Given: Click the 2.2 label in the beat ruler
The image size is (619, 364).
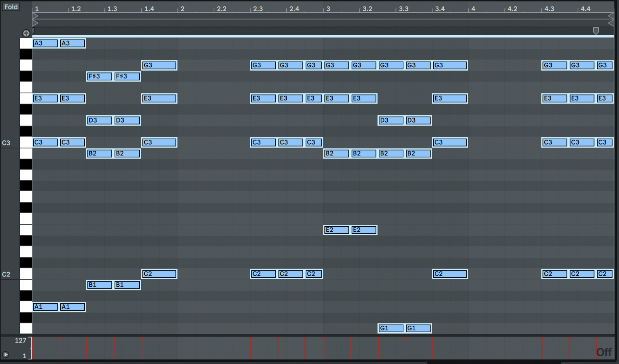Looking at the screenshot, I should [222, 9].
